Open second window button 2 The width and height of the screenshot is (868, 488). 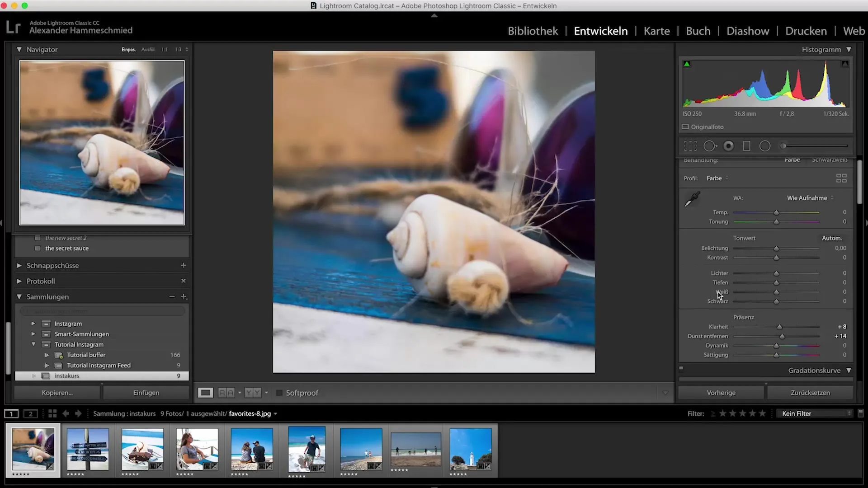click(x=31, y=413)
